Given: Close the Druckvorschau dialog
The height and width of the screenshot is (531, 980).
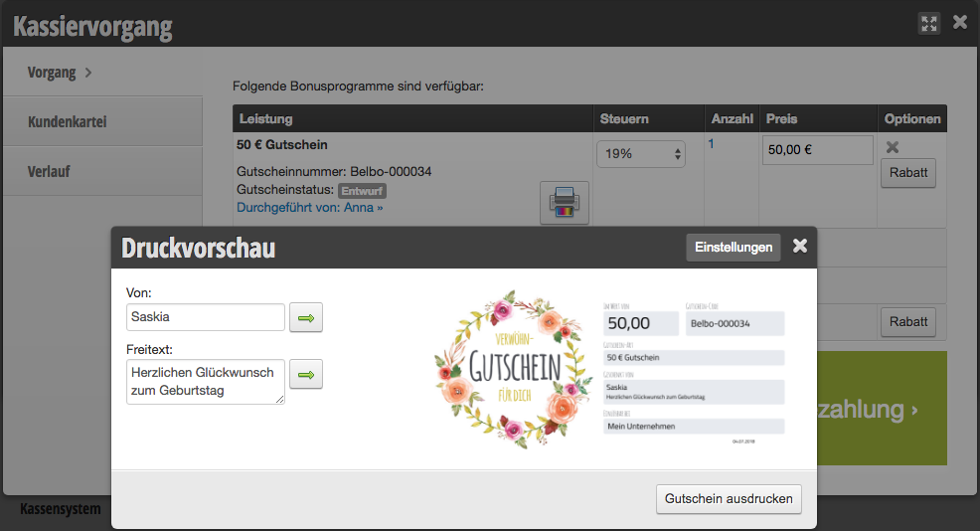Looking at the screenshot, I should 800,247.
